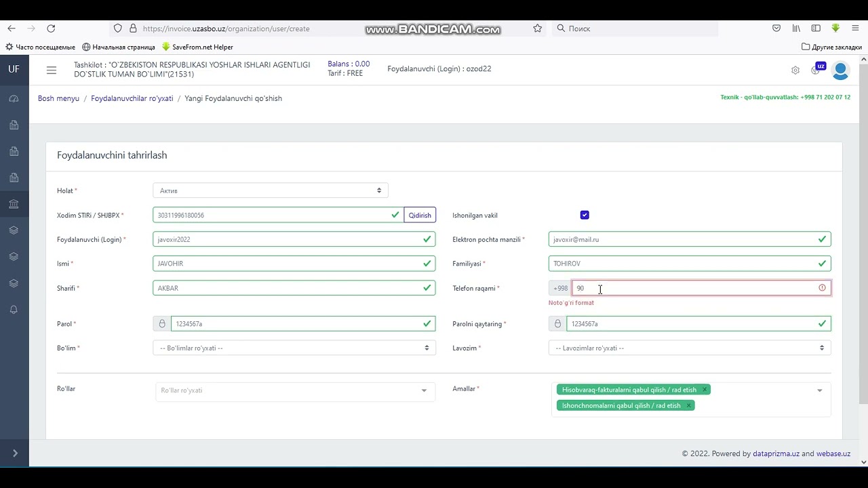Click the Sharifi input field
The height and width of the screenshot is (488, 868).
(294, 288)
